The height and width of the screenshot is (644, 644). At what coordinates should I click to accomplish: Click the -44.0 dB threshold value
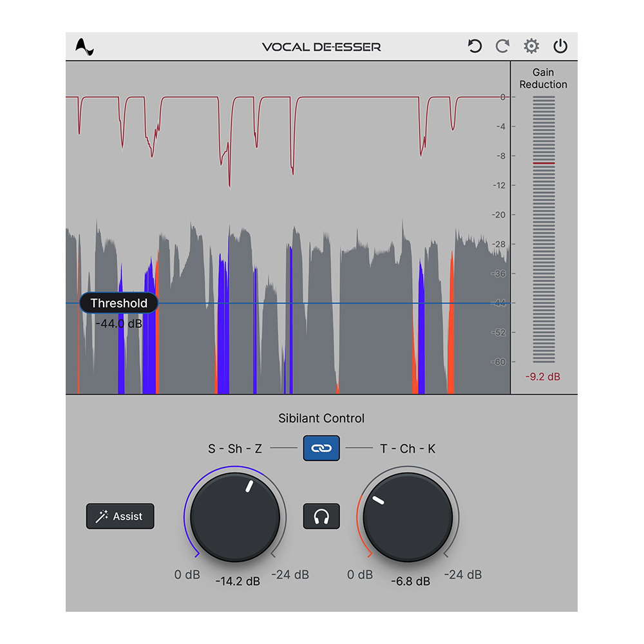tap(118, 324)
